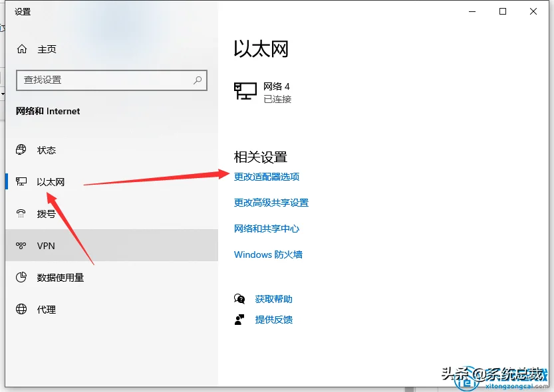Click the 相关设置 heading
This screenshot has height=392, width=554.
261,157
